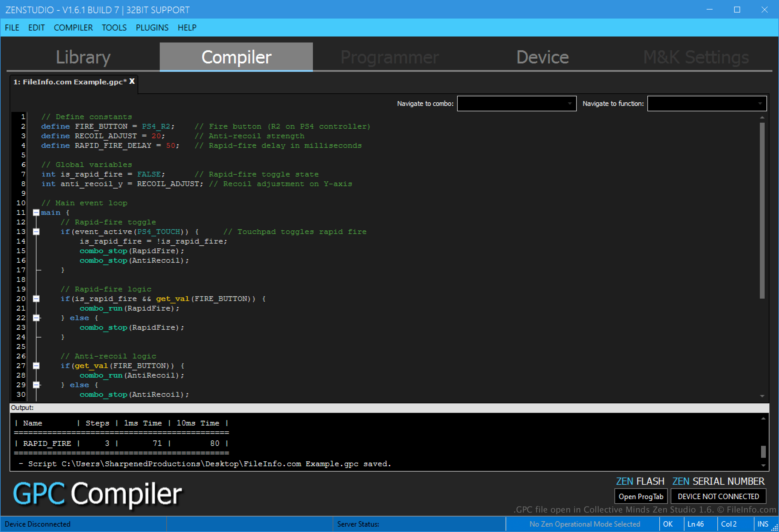The width and height of the screenshot is (779, 532).
Task: Select the FileInfo.com Example.gpc document tab
Action: [x=70, y=82]
